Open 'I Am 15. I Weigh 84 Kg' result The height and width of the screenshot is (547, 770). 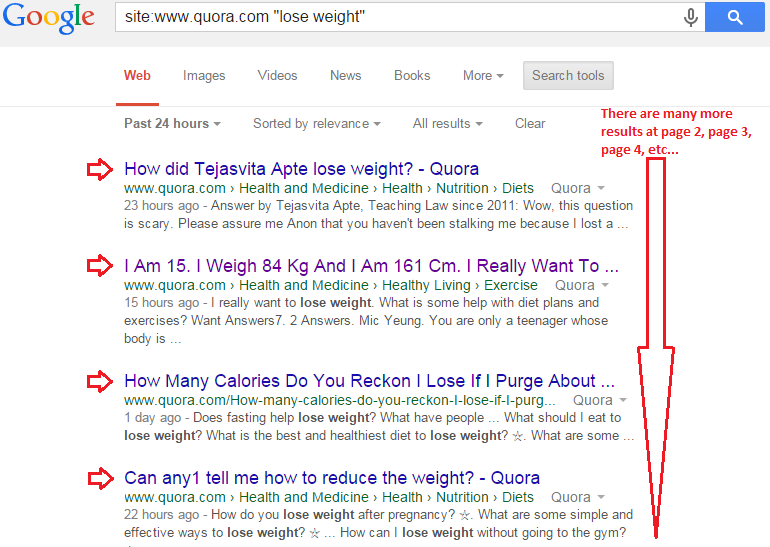(371, 266)
